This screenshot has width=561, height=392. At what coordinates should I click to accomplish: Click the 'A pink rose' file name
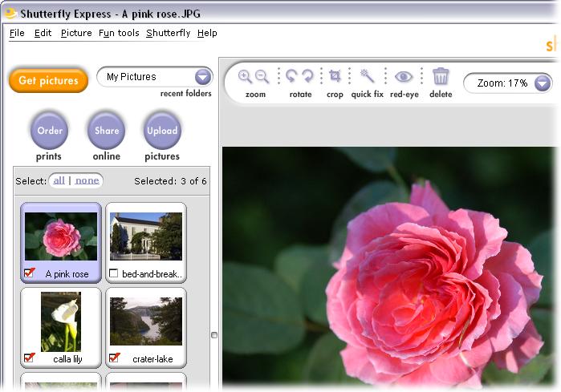tap(67, 274)
